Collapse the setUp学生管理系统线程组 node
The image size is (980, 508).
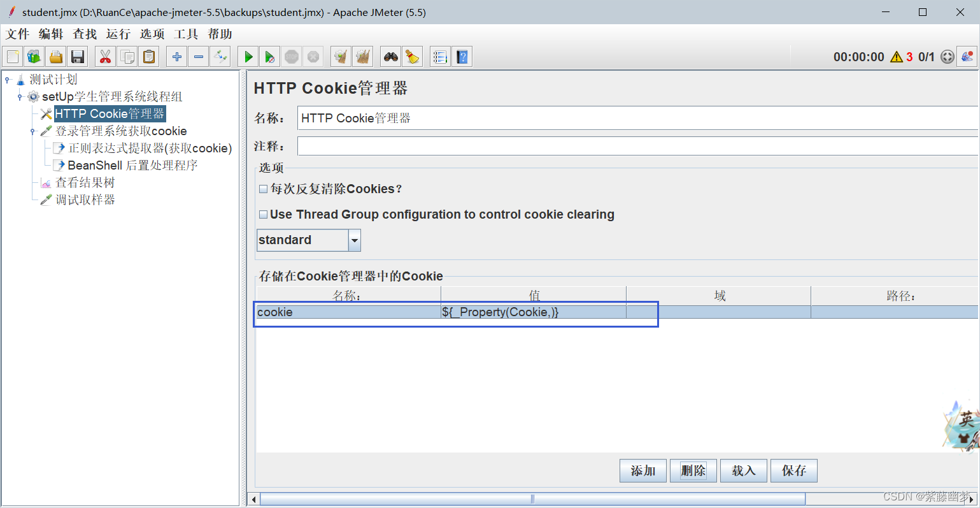[x=20, y=97]
